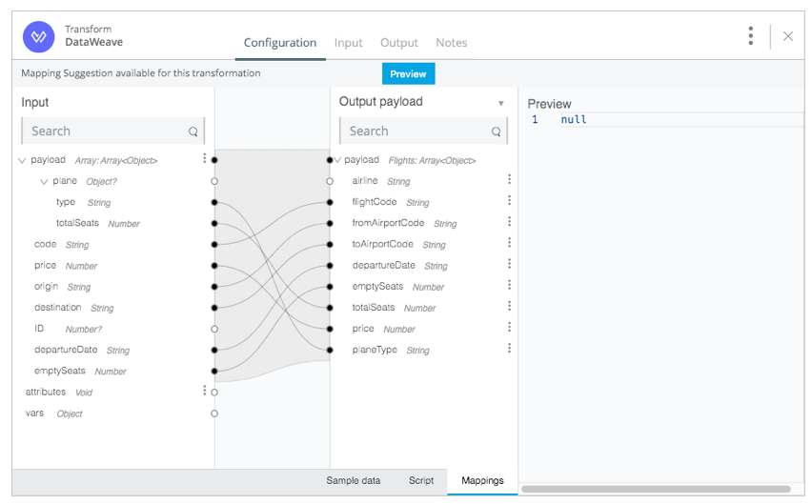Screen dimensions: 812x504
Task: Click the empty connector node beside ID
Action: tap(214, 329)
